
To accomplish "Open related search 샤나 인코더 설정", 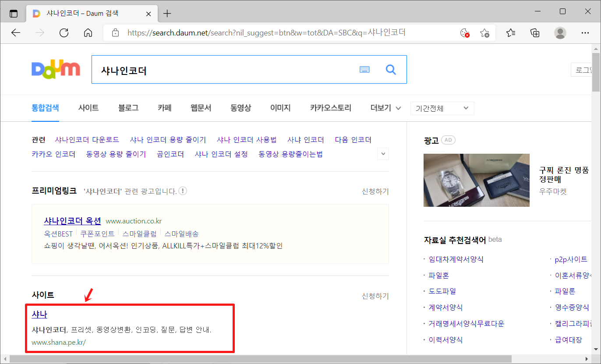I will coord(221,154).
